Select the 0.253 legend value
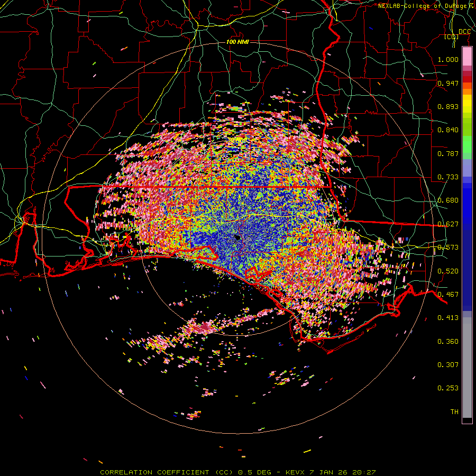 point(448,388)
